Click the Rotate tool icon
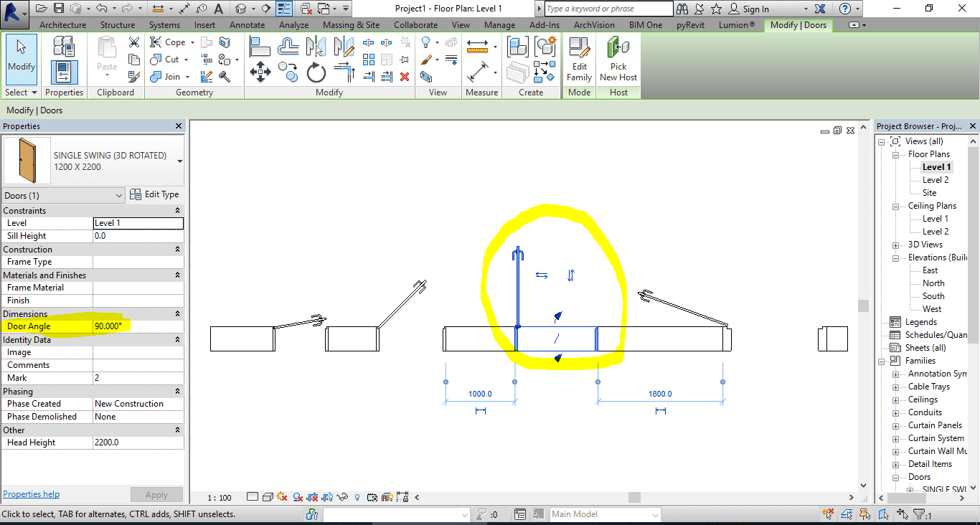 (316, 72)
